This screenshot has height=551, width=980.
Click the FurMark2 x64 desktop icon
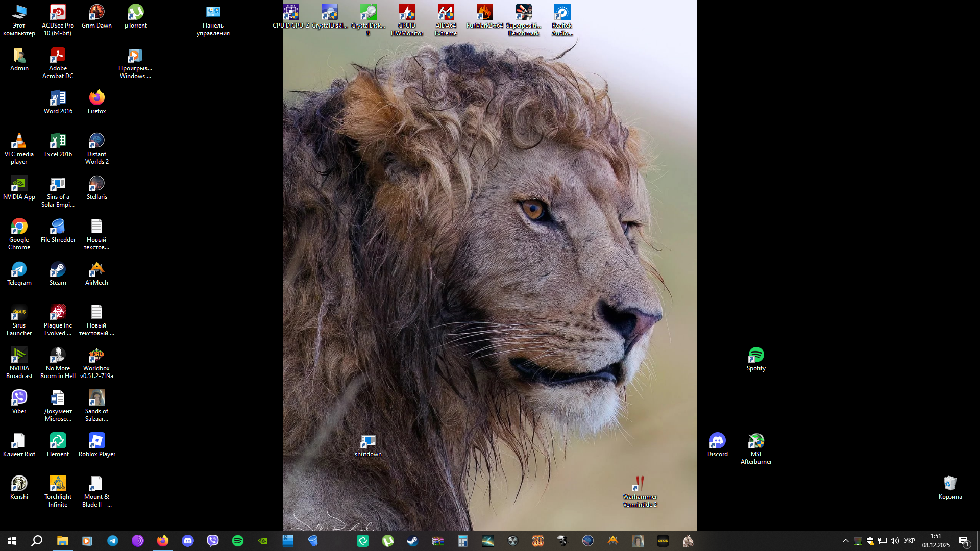pos(484,16)
